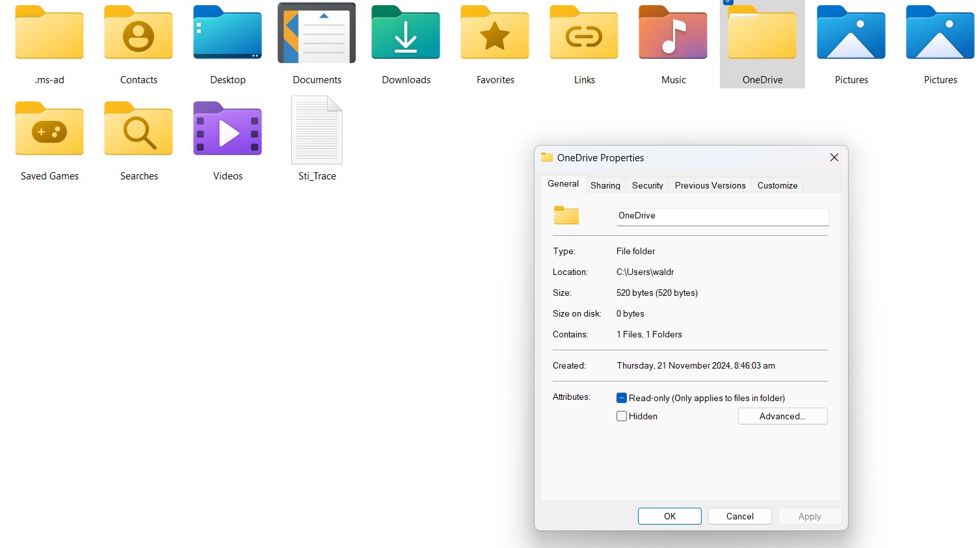
Task: Click the small folder icon in the Properties title bar
Action: coord(547,157)
